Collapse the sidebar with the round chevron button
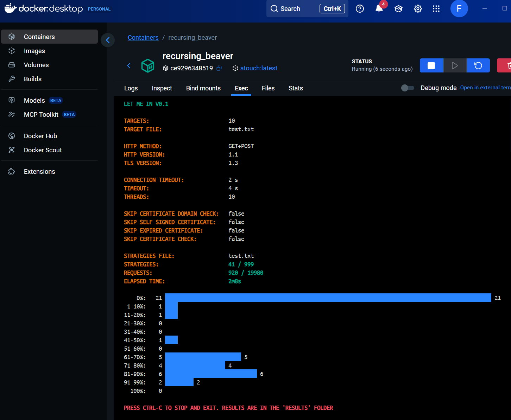Image resolution: width=511 pixels, height=420 pixels. point(108,40)
